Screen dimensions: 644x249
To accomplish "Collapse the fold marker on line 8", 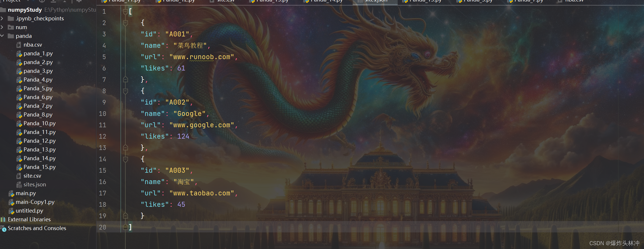I will pos(125,91).
